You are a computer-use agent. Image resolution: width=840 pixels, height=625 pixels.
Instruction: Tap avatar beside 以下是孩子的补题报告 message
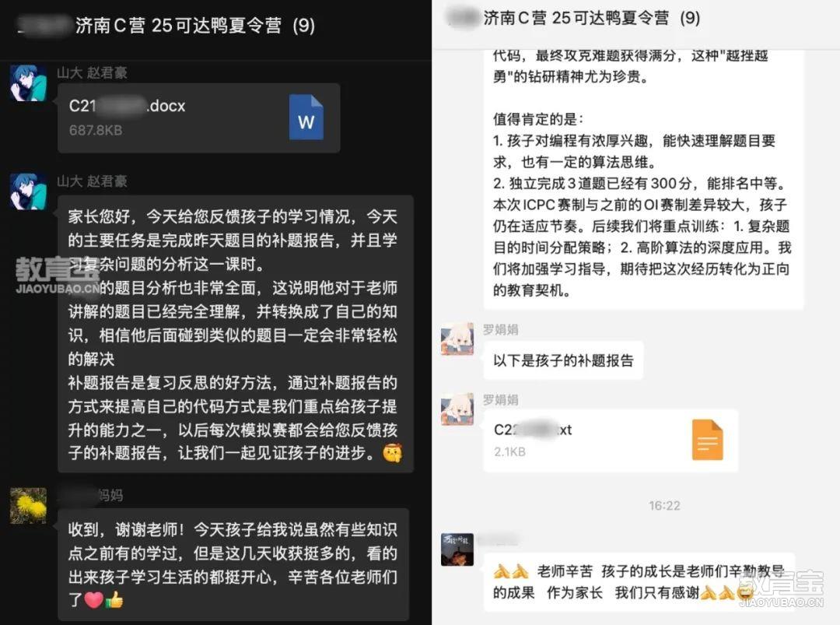[x=457, y=339]
